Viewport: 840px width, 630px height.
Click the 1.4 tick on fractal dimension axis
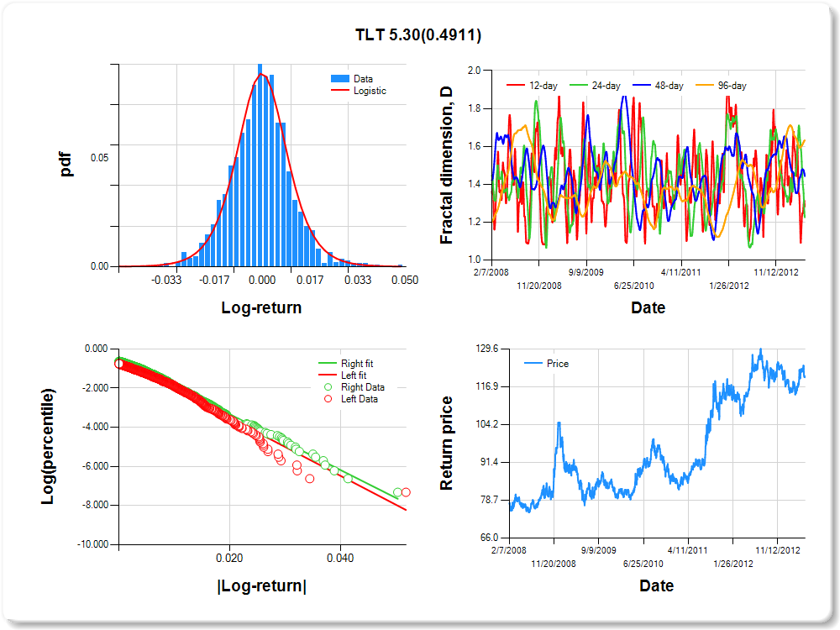point(474,184)
